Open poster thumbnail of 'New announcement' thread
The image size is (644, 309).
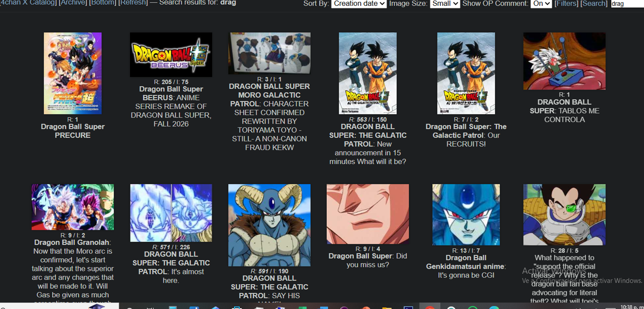click(x=368, y=73)
